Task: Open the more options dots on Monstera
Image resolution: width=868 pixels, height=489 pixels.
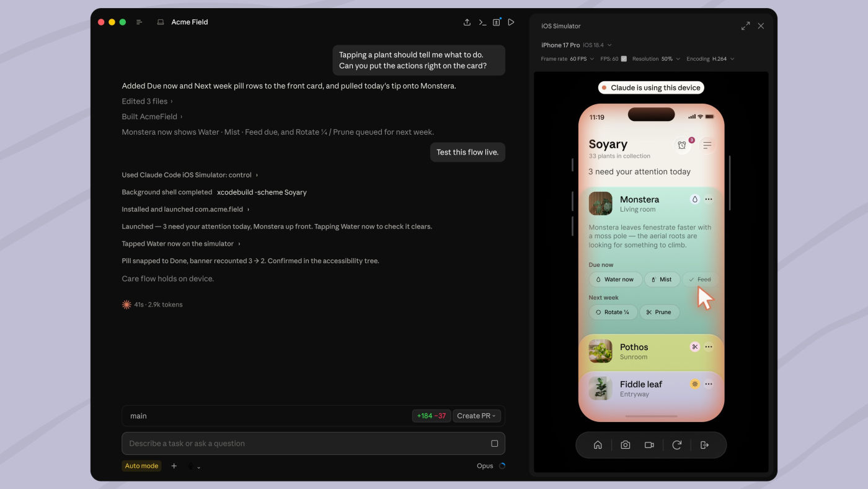Action: click(709, 199)
